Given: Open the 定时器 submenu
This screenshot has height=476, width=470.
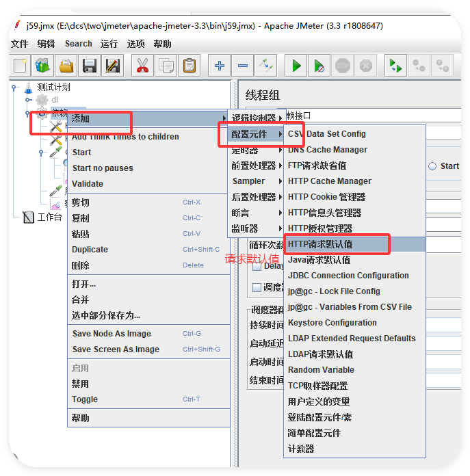Looking at the screenshot, I should click(255, 150).
